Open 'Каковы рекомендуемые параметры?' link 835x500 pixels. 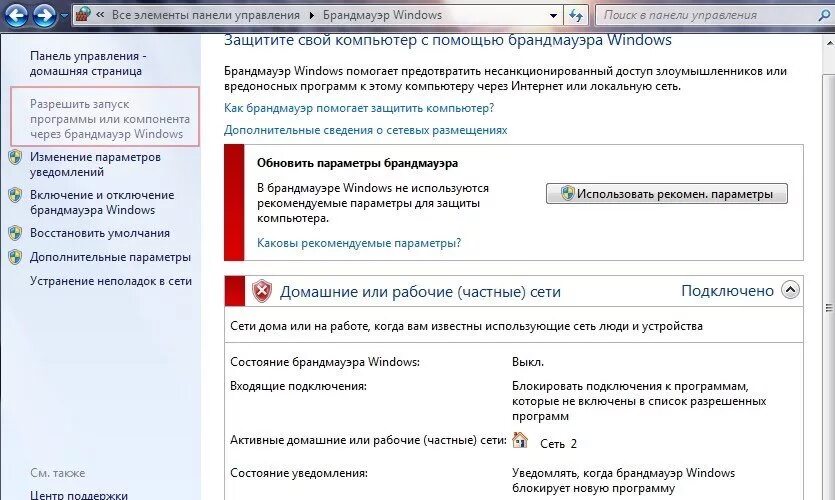(x=359, y=243)
